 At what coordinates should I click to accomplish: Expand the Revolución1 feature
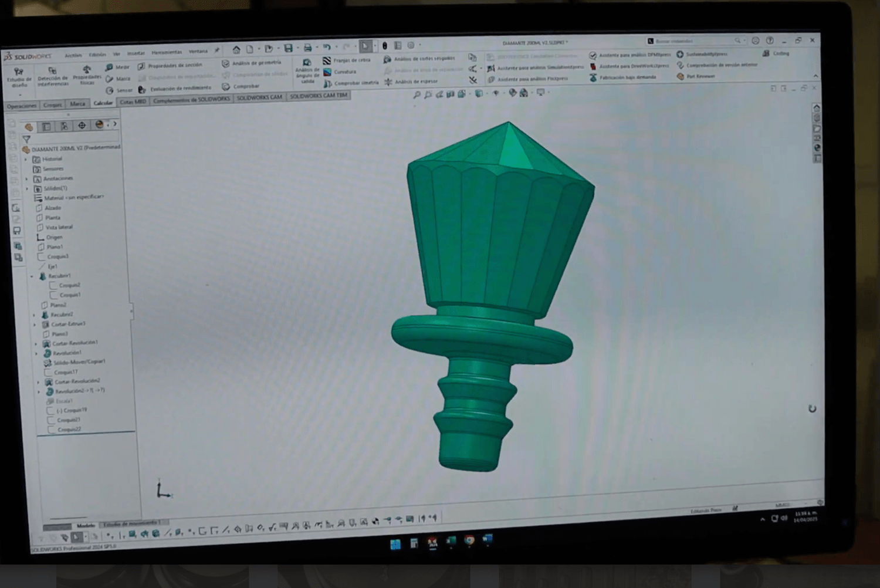tap(36, 353)
